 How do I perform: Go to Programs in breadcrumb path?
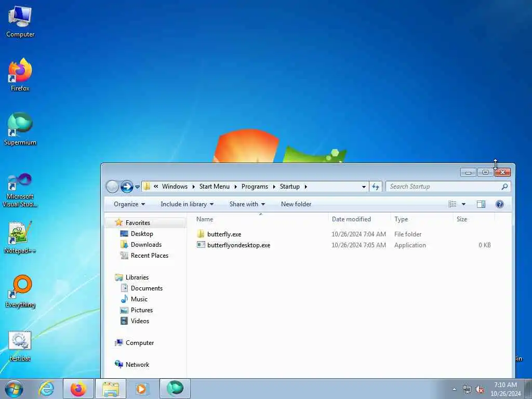click(x=255, y=187)
